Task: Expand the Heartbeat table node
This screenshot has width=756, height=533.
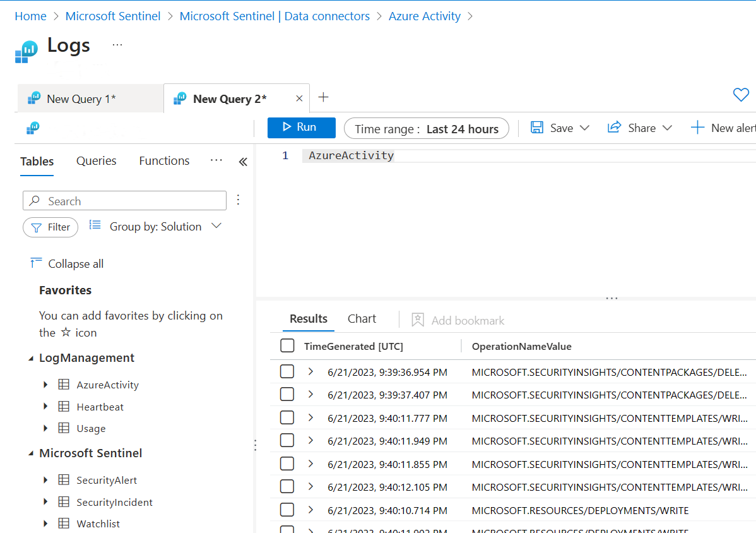Action: 45,407
